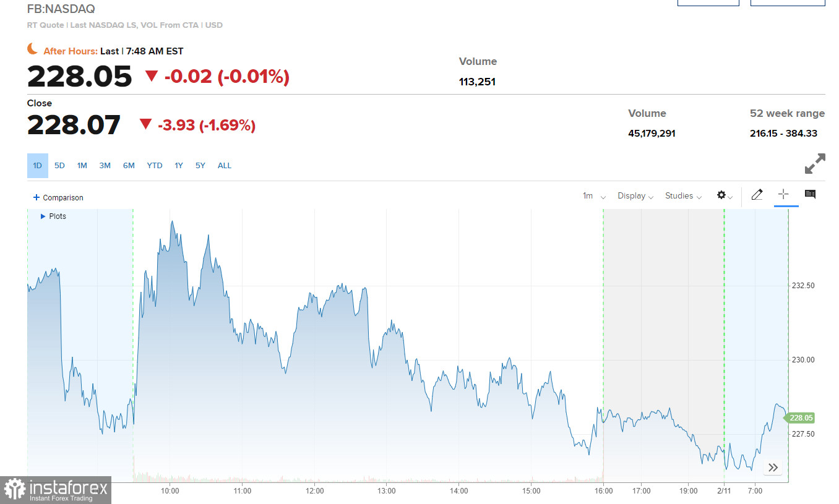The height and width of the screenshot is (504, 839).
Task: Open the Studies dropdown
Action: [683, 196]
